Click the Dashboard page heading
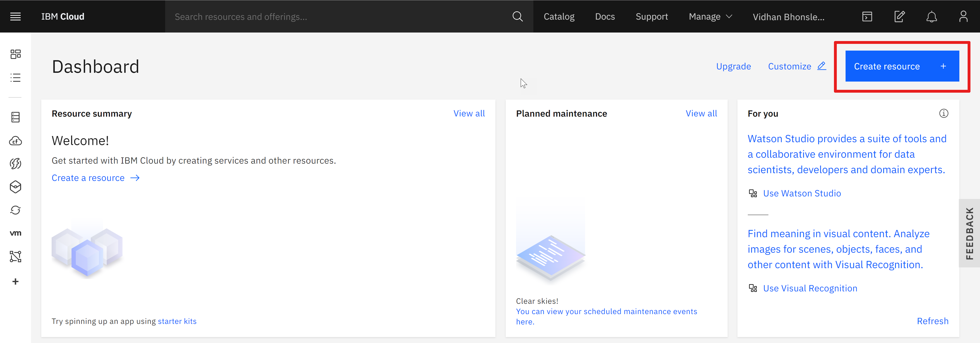Image resolution: width=980 pixels, height=343 pixels. (x=95, y=67)
